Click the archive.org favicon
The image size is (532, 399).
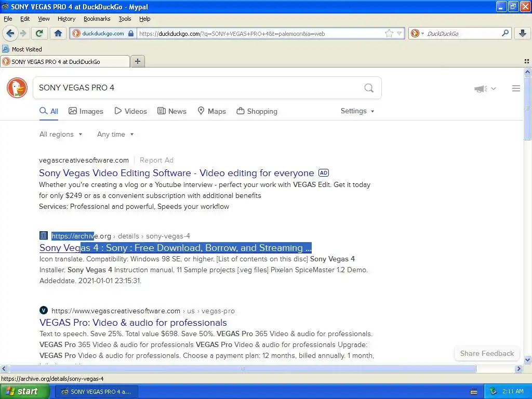44,235
